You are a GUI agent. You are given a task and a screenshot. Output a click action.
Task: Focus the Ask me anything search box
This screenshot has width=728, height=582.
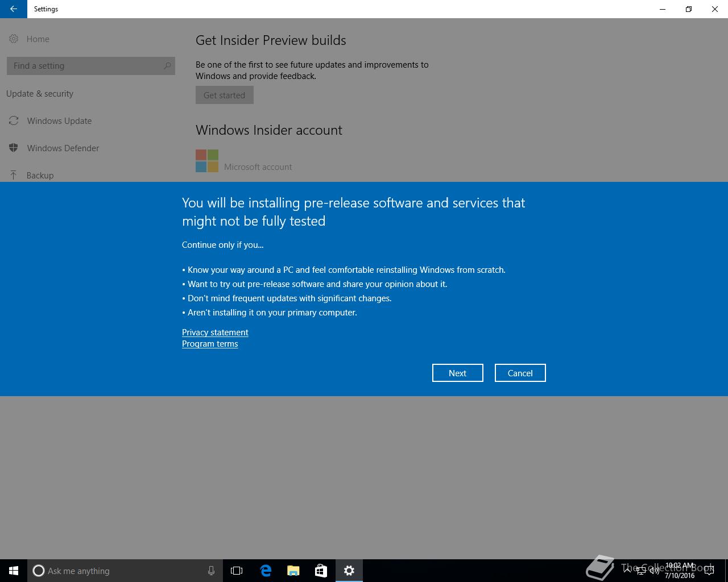point(124,571)
